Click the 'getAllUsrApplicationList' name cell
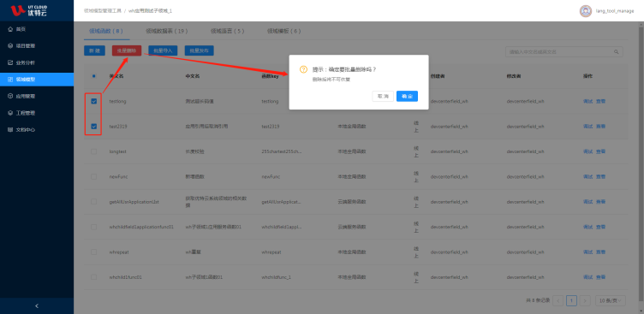 coord(134,202)
